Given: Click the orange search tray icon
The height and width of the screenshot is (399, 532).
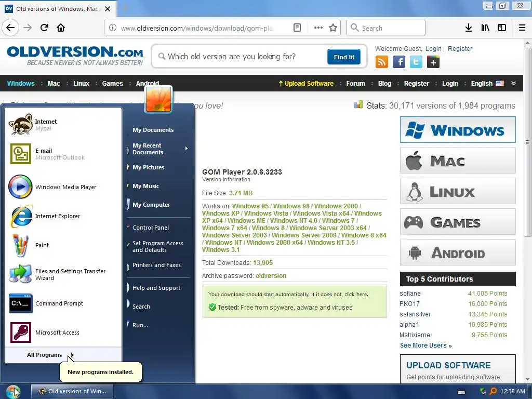Looking at the screenshot, I should tap(493, 391).
